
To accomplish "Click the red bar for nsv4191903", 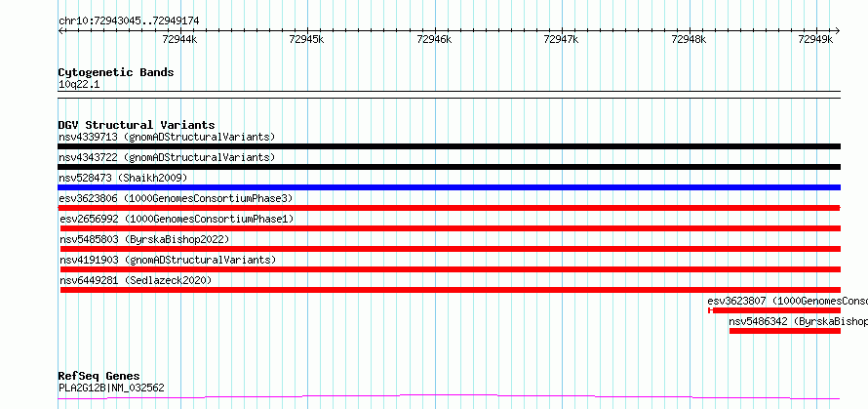I will pos(451,269).
